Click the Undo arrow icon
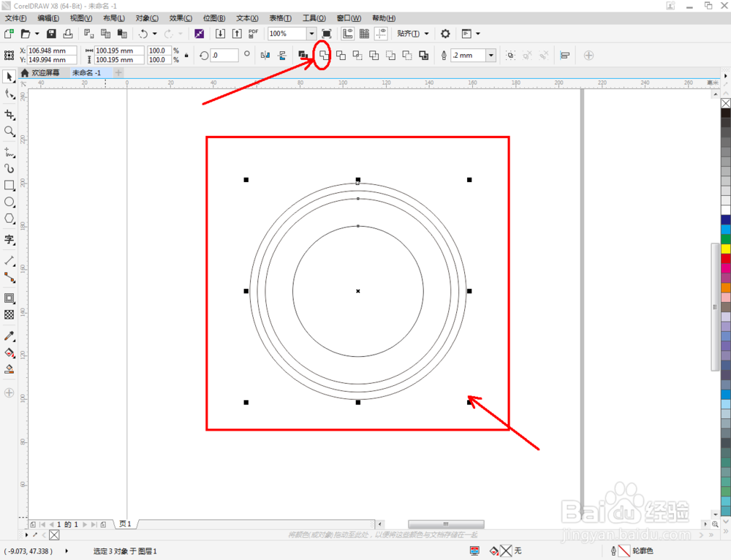 (x=143, y=34)
